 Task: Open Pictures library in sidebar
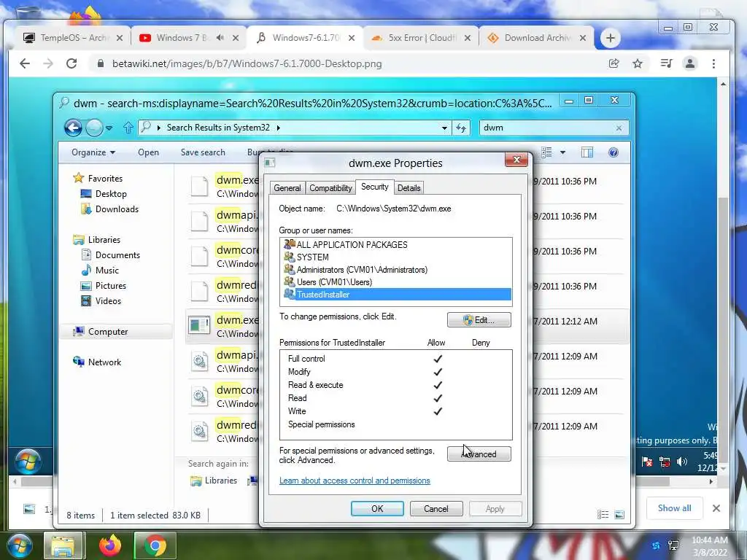click(x=104, y=285)
